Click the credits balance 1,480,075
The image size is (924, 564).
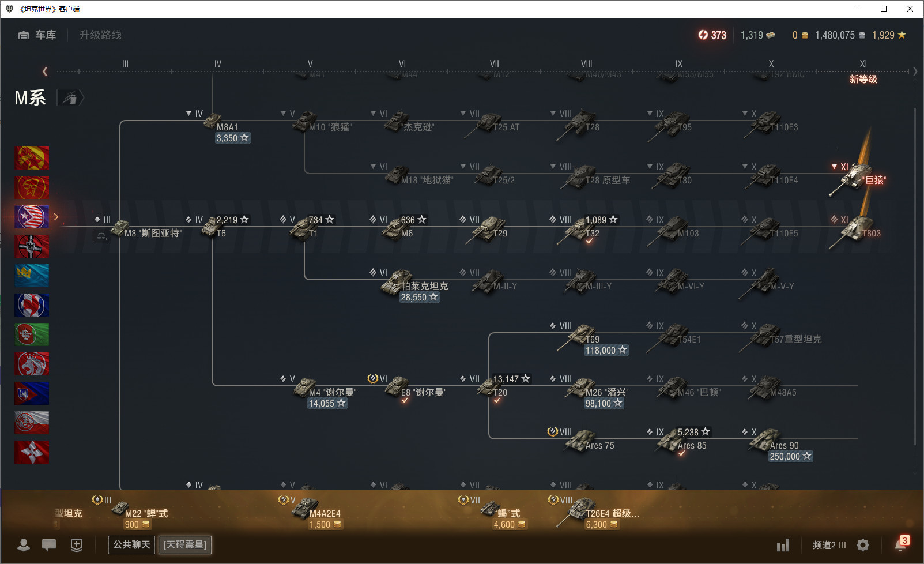tap(840, 35)
